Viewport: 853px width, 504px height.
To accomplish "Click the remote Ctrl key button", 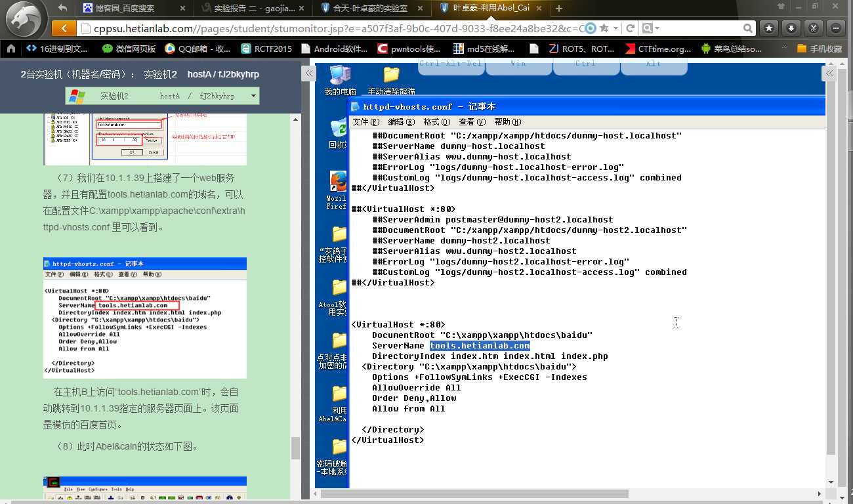I will (x=586, y=66).
